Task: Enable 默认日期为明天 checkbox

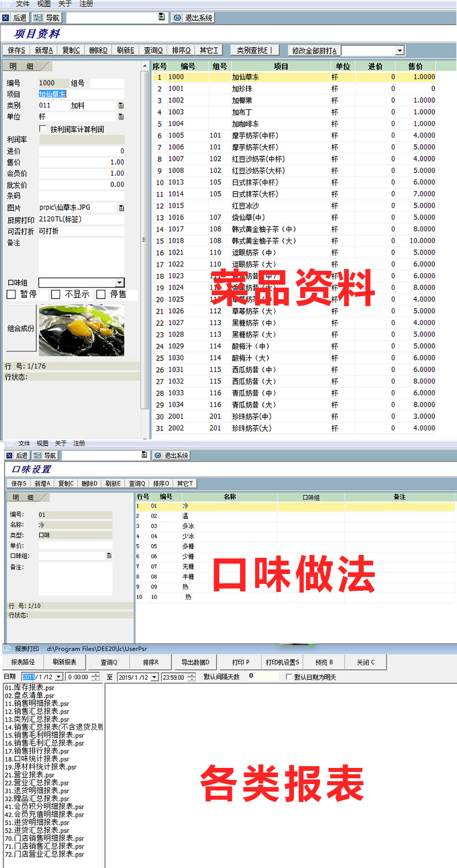Action: [289, 676]
